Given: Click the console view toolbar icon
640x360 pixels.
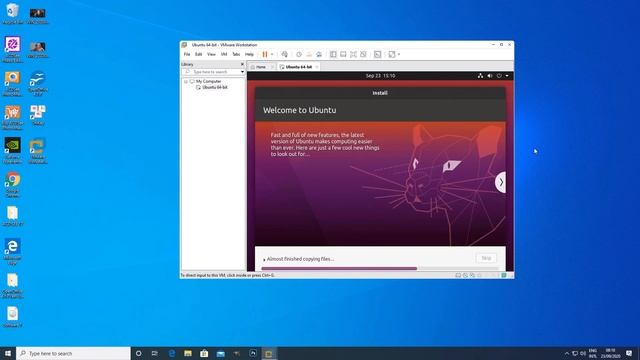Looking at the screenshot, I should click(x=378, y=54).
